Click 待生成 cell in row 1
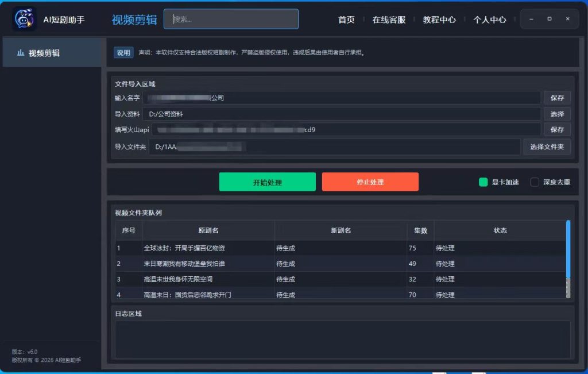Screen dimensions: 588x374 pyautogui.click(x=341, y=248)
